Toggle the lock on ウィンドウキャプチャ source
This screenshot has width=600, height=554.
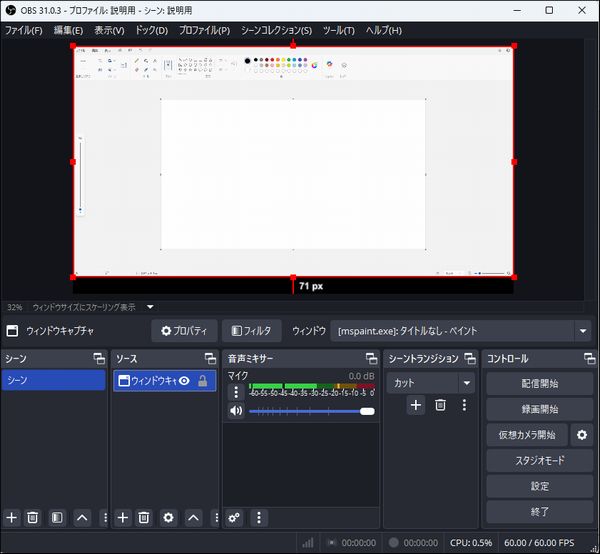202,381
